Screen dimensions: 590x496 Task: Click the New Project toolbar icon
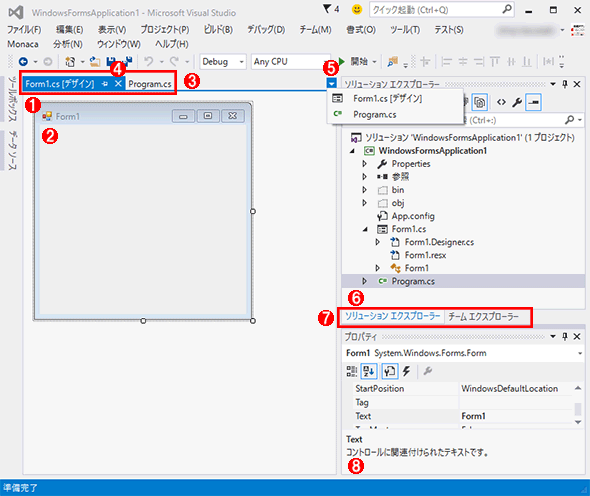[x=70, y=62]
